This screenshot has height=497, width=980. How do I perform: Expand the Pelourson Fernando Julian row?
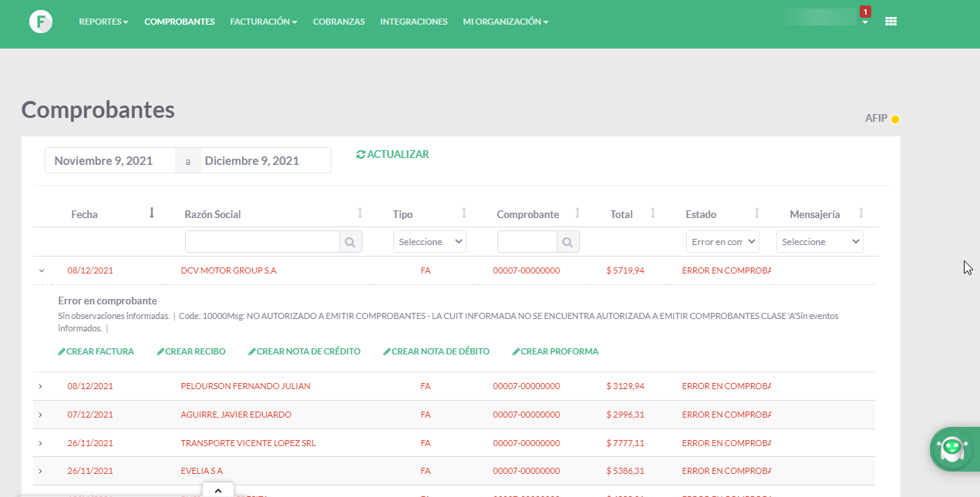tap(41, 386)
